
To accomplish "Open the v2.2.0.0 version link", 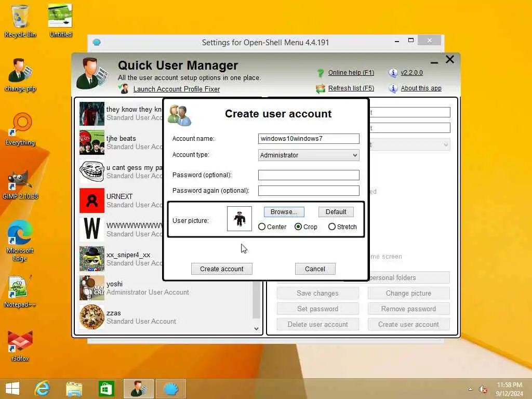I will click(x=411, y=73).
